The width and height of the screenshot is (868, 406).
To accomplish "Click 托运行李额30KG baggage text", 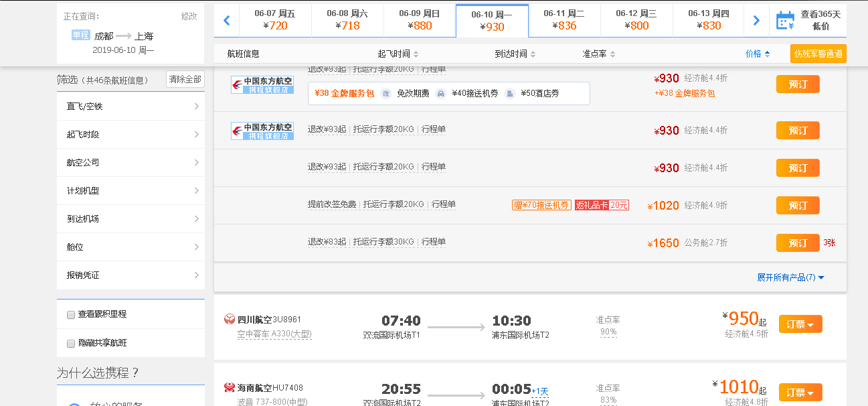I will coord(383,242).
